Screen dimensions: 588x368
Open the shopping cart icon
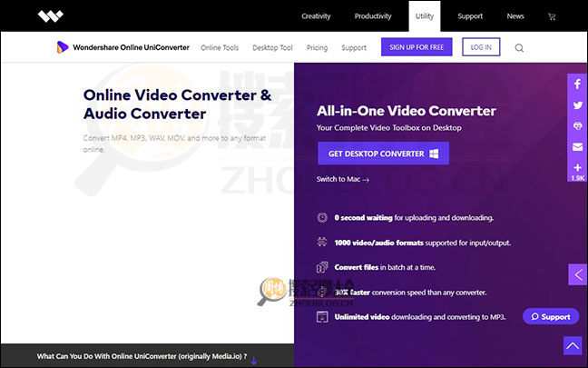tap(552, 16)
